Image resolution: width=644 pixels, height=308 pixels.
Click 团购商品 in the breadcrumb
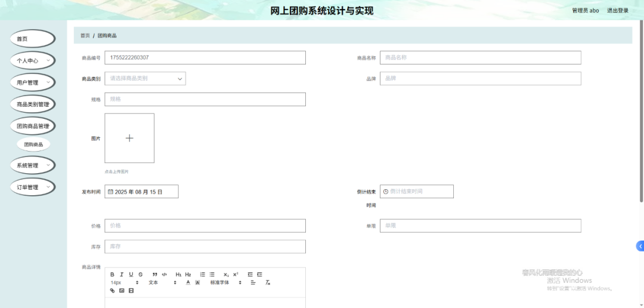107,36
